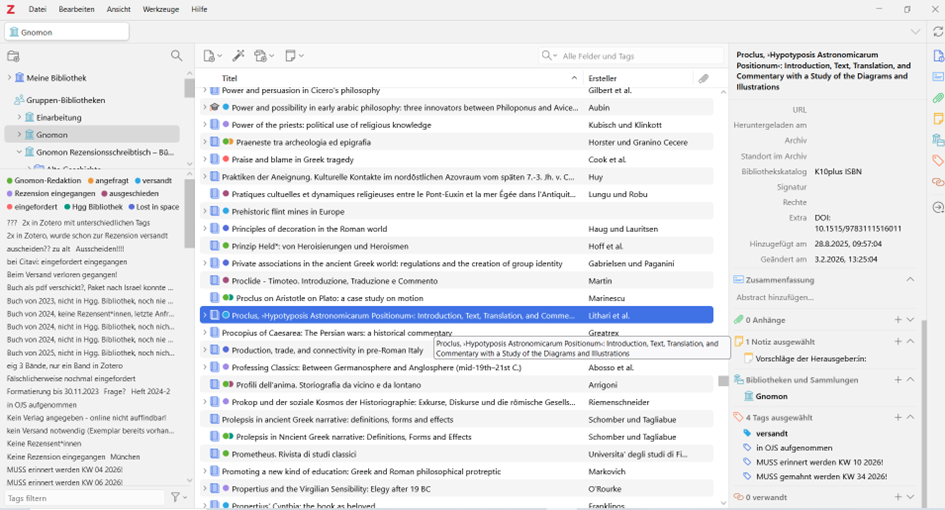Click the plus to add a tag

click(x=898, y=417)
